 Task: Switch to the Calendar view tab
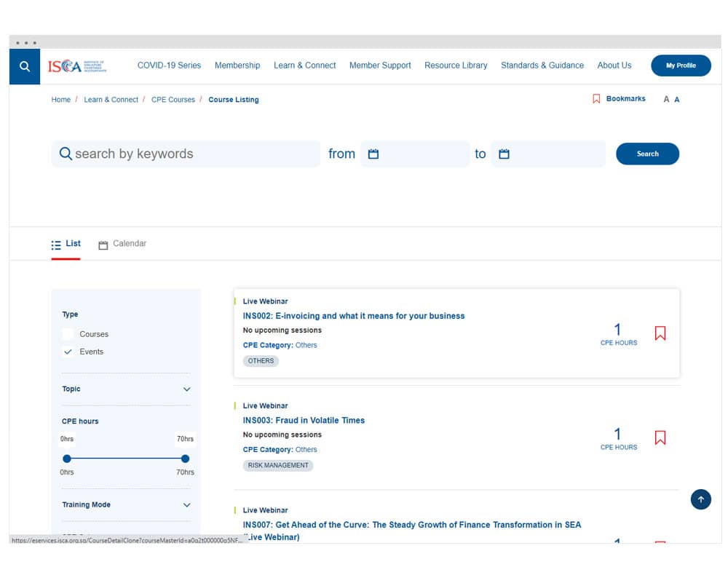tap(122, 244)
